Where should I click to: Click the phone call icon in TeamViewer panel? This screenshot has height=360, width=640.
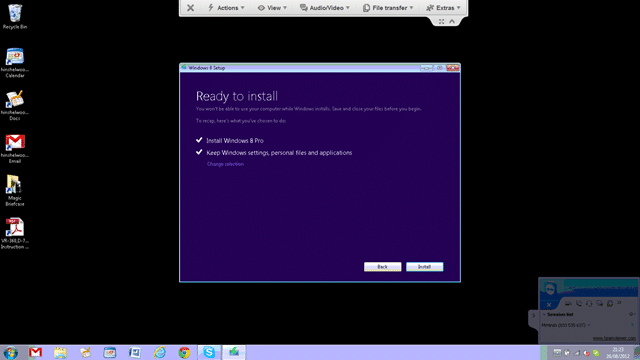click(579, 303)
